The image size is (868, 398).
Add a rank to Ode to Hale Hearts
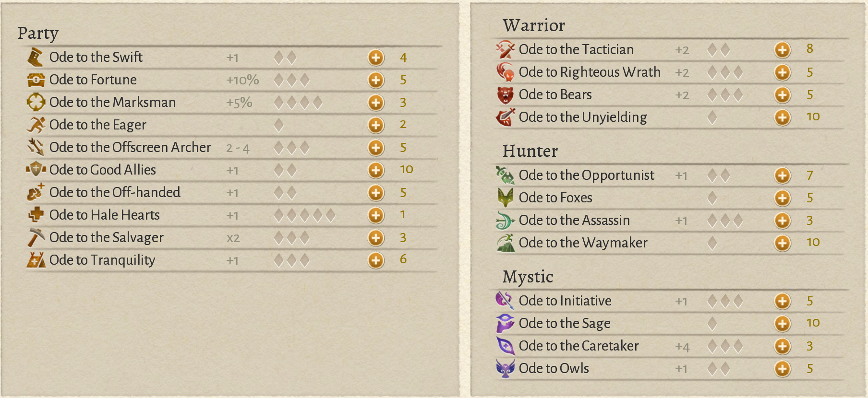click(x=376, y=215)
